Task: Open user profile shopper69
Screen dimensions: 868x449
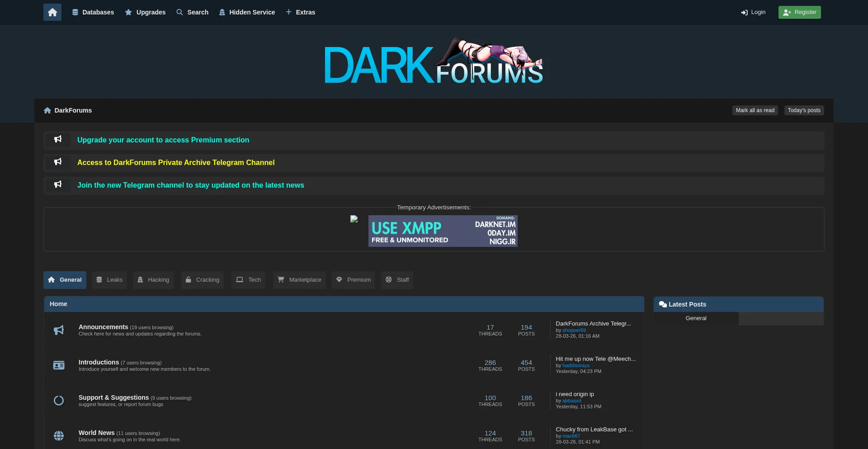Action: point(574,331)
